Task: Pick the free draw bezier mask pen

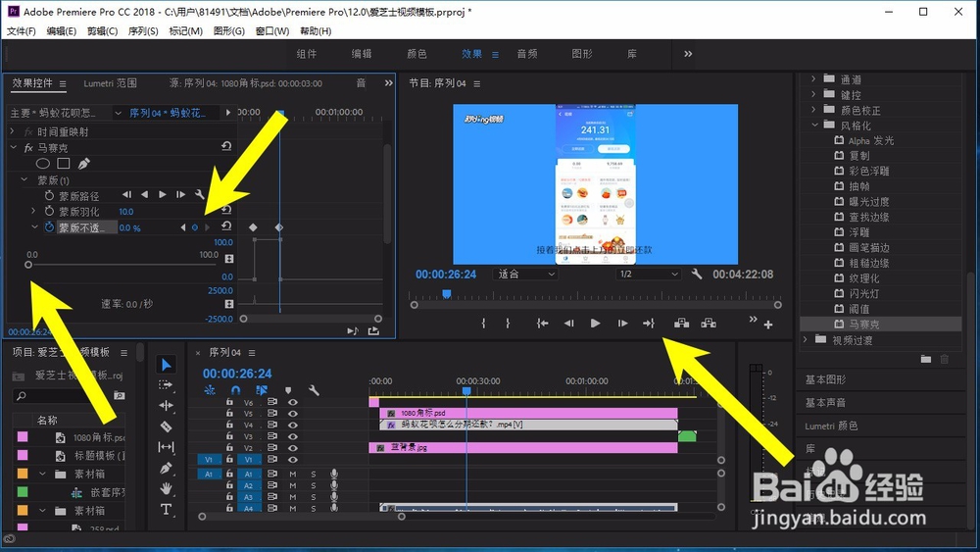Action: [83, 164]
